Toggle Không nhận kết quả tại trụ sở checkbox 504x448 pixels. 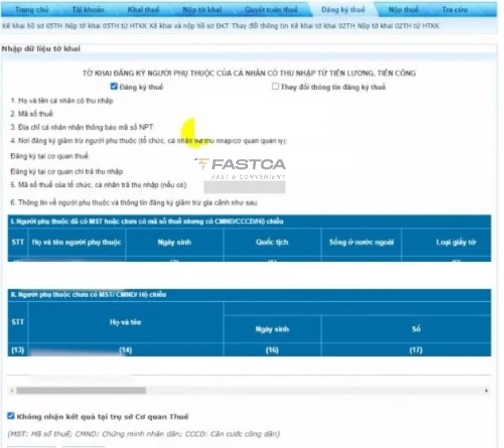pyautogui.click(x=11, y=416)
